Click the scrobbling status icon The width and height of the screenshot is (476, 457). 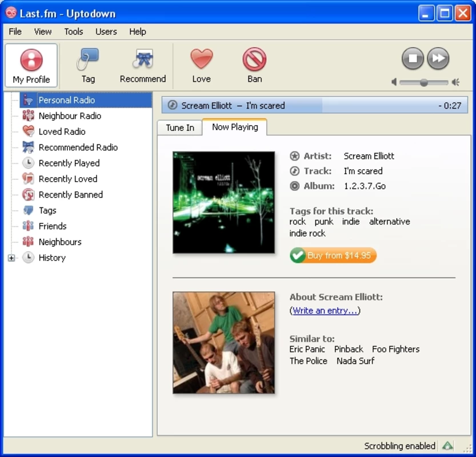point(448,446)
